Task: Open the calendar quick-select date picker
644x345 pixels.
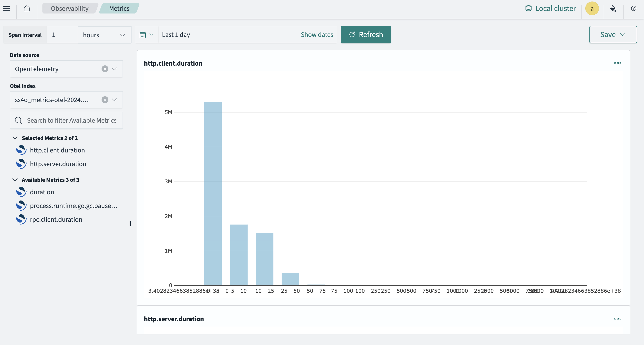Action: (x=146, y=35)
